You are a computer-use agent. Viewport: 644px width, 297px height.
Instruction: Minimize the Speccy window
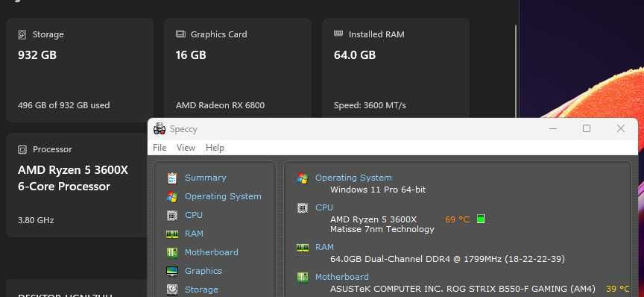click(x=553, y=129)
